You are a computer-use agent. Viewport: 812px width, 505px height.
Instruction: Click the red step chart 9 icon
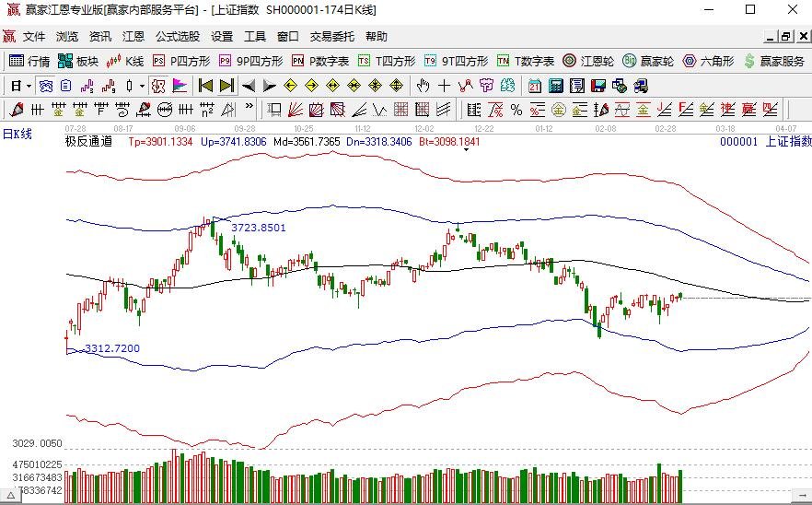coord(109,86)
